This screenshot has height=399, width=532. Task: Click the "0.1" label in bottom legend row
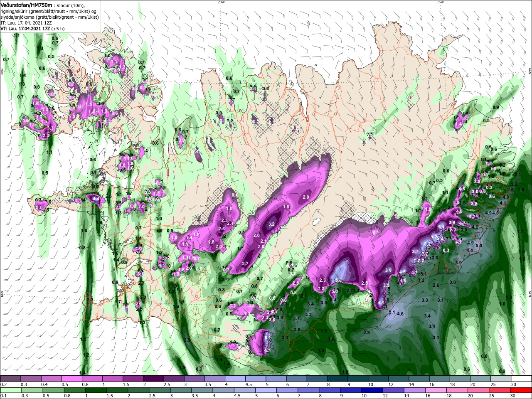coord(3,396)
